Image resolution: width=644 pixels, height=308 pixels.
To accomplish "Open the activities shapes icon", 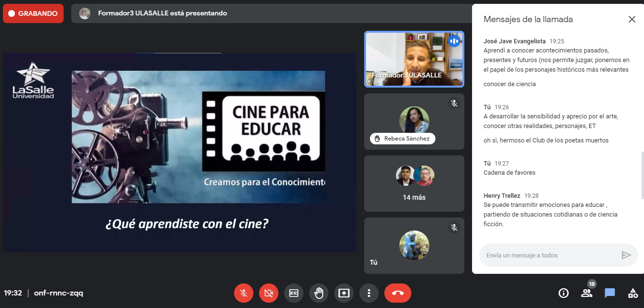I will tap(633, 293).
